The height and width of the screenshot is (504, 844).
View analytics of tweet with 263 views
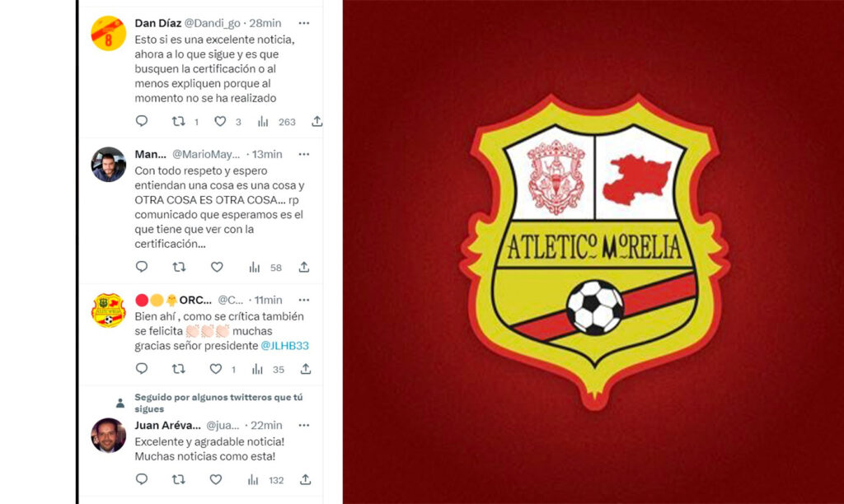coord(263,122)
